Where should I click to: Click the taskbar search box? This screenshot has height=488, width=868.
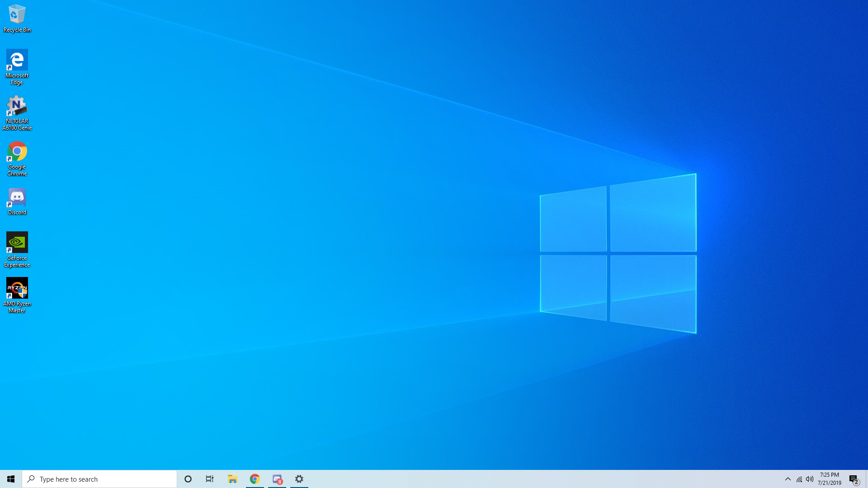point(99,479)
